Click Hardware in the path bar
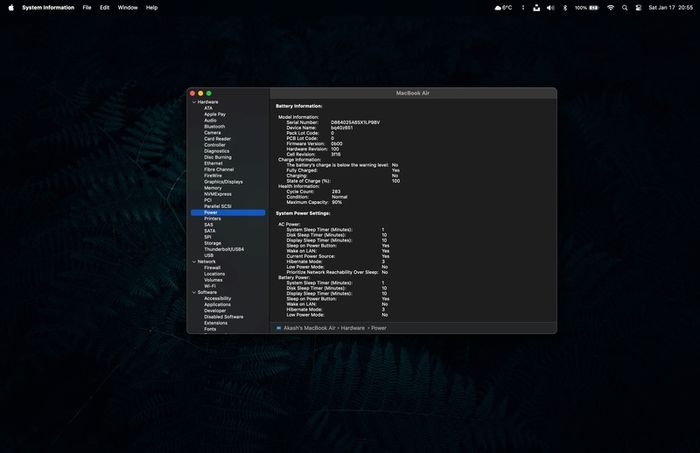The width and height of the screenshot is (700, 453). (353, 328)
